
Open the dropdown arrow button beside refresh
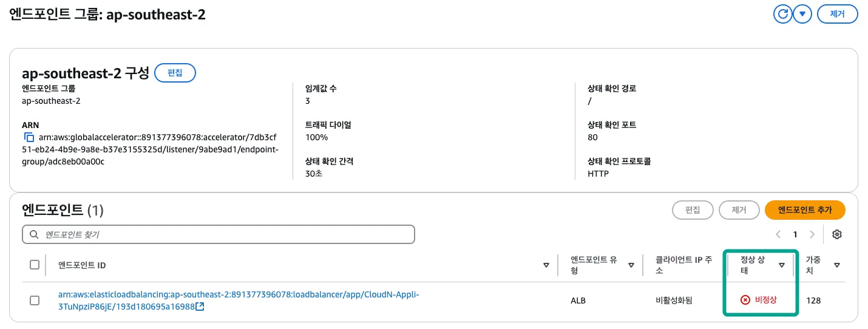802,14
